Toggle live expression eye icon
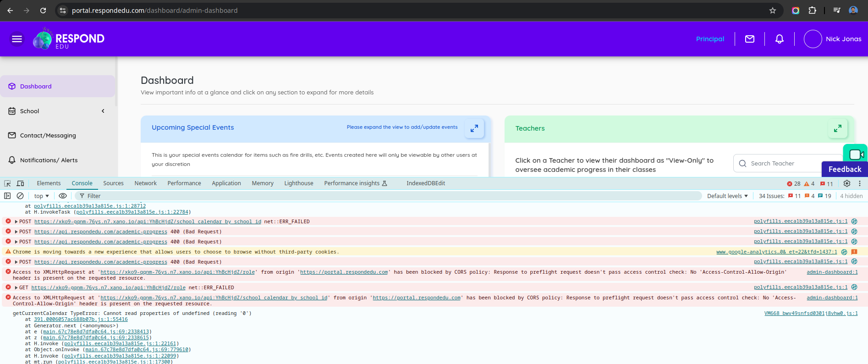This screenshot has height=364, width=868. coord(63,196)
